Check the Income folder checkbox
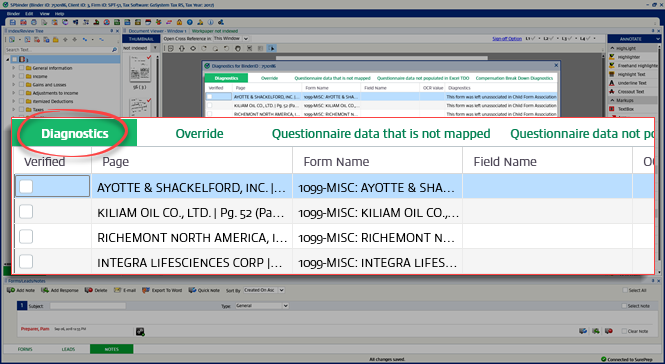Screen dimensions: 665x364 click(21, 76)
